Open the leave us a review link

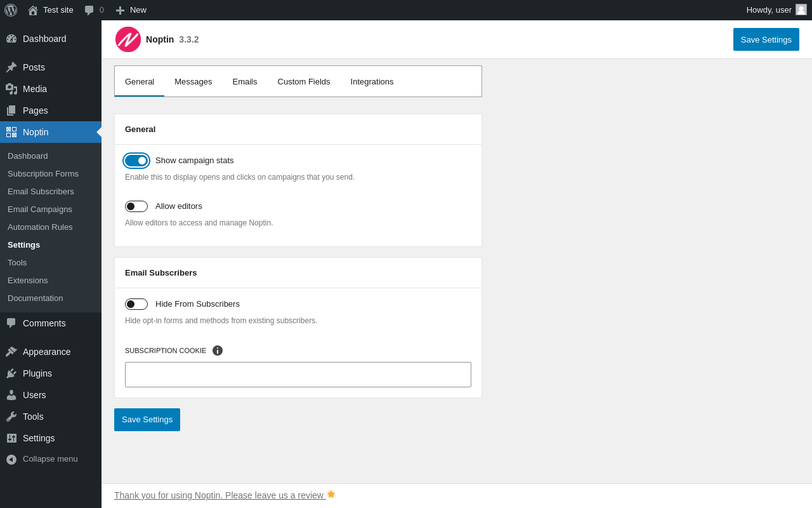(x=219, y=495)
